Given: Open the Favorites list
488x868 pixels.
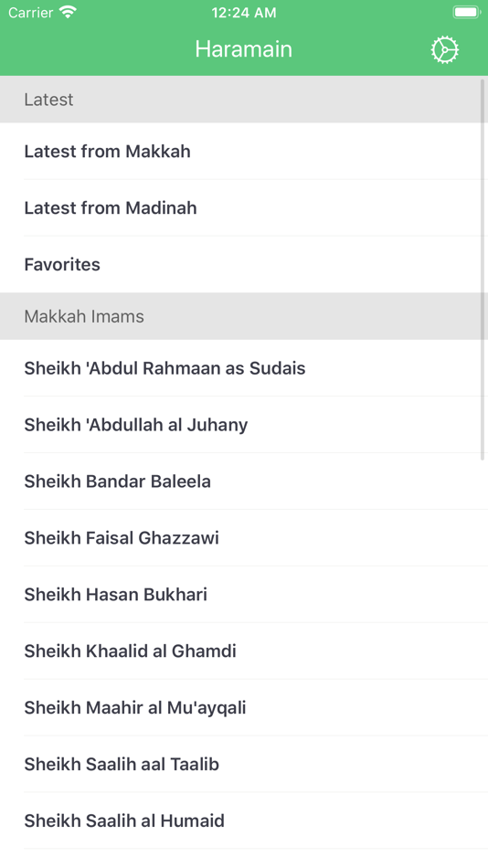Looking at the screenshot, I should point(244,264).
